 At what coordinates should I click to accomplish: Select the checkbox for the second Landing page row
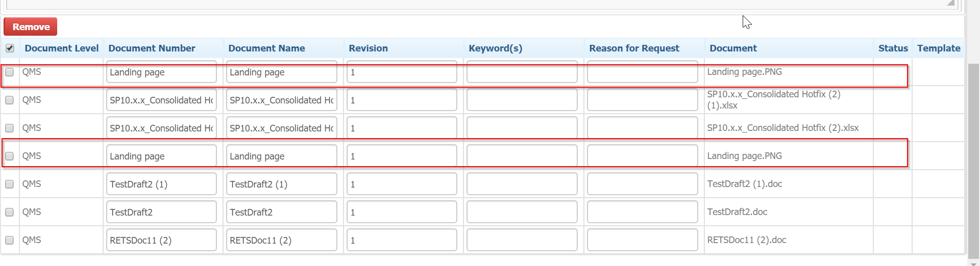(9, 156)
